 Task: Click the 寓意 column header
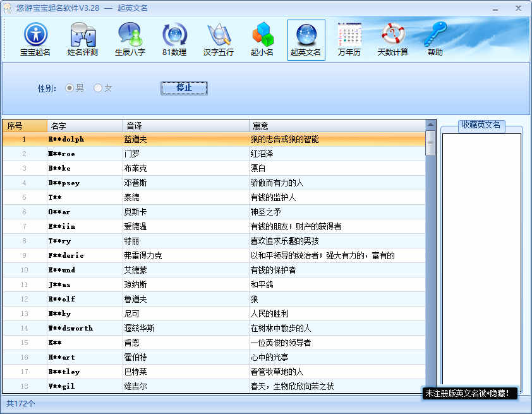coord(259,125)
